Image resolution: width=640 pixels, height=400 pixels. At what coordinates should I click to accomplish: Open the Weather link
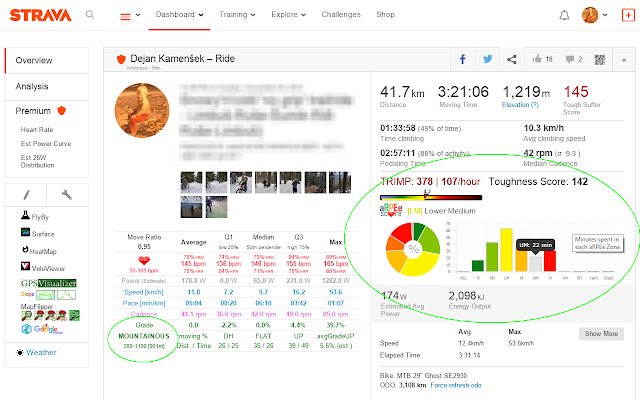(x=41, y=352)
